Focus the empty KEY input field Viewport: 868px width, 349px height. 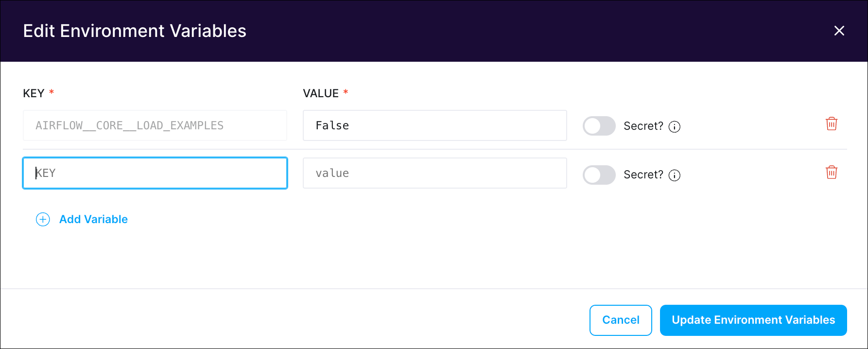pos(155,173)
